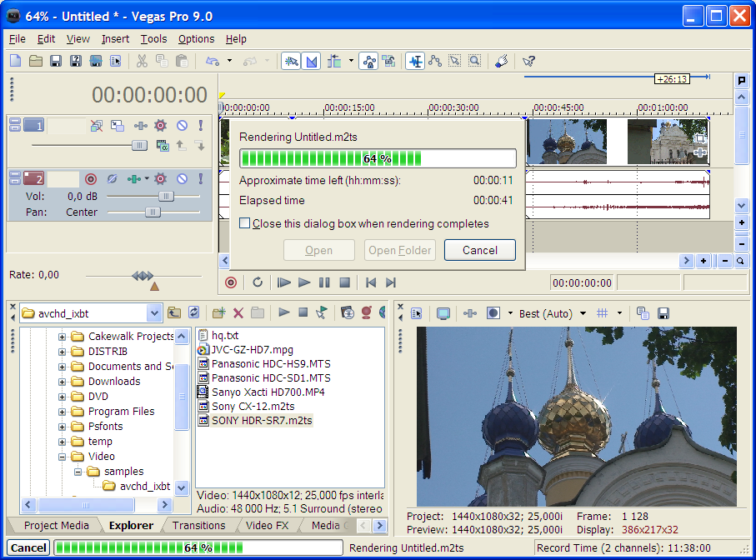This screenshot has width=756, height=560.
Task: Click the Refresh icon in Explorer toolbar
Action: click(193, 312)
